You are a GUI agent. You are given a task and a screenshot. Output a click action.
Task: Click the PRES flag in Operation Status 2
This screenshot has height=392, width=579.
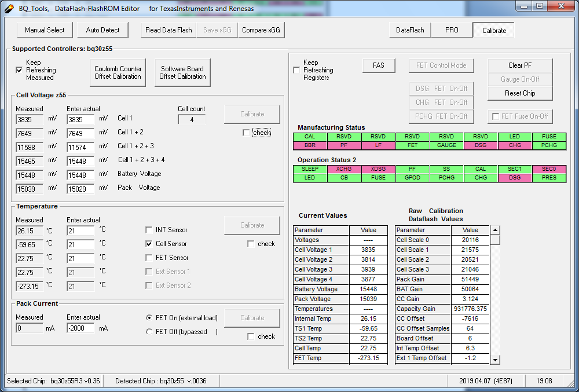point(549,178)
